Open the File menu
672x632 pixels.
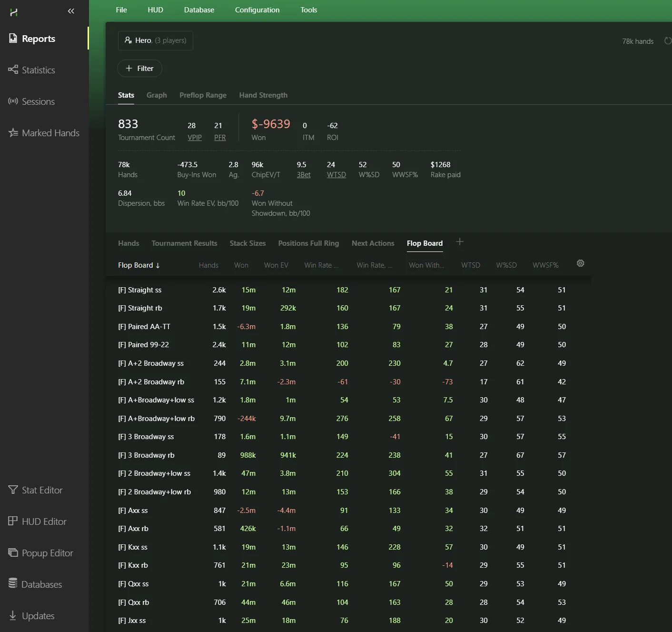pyautogui.click(x=121, y=10)
